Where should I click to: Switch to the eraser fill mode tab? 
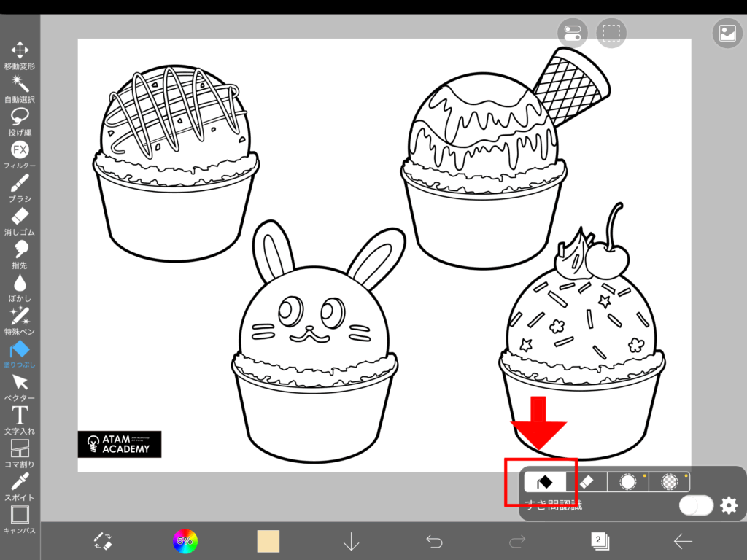[x=586, y=482]
